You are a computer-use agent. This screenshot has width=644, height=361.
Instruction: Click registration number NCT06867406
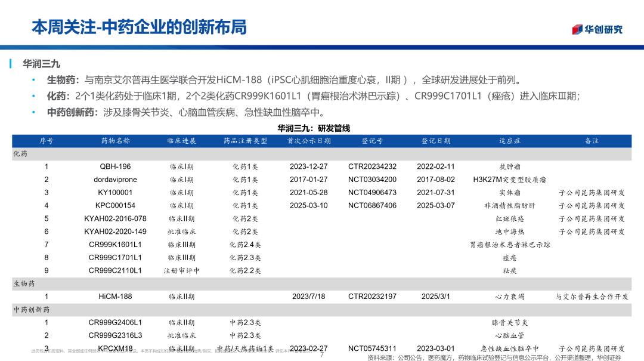tap(373, 206)
